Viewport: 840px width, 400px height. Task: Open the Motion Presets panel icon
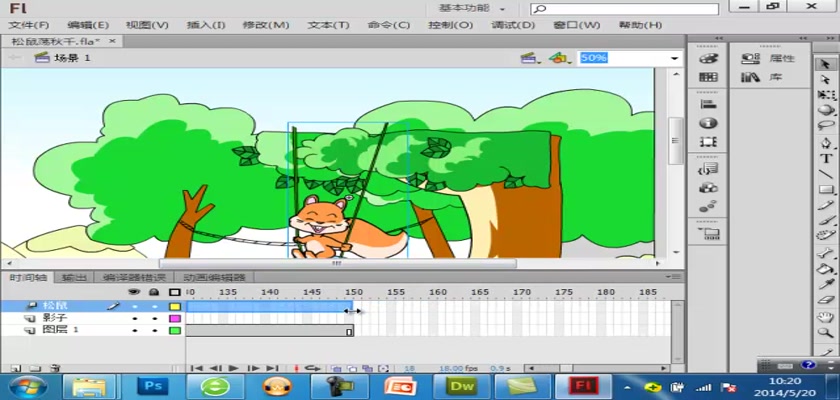(708, 207)
